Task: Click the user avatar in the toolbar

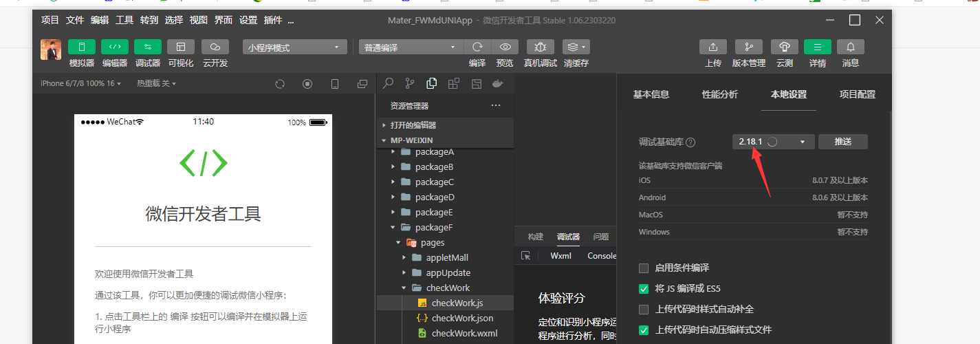Action: point(51,50)
